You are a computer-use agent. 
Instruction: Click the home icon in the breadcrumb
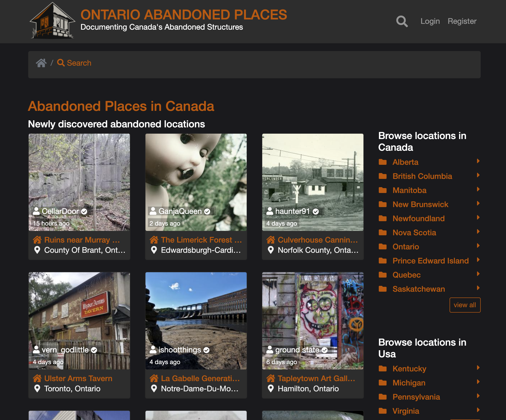pos(41,63)
